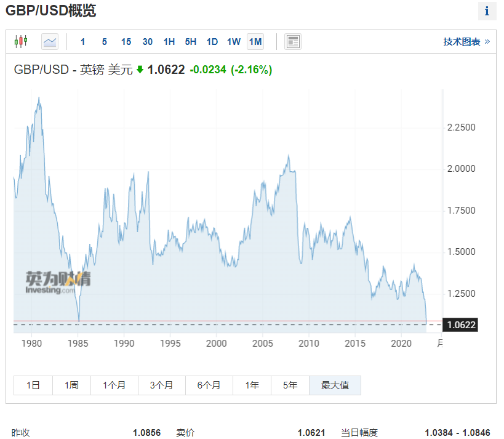This screenshot has width=504, height=439.
Task: Open 技术图表 link
Action: (x=466, y=42)
